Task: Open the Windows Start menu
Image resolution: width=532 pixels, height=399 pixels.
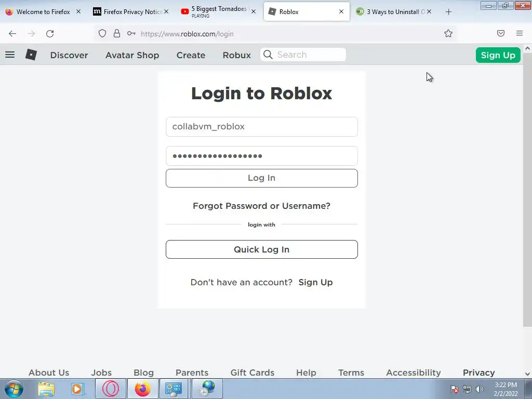Action: [x=14, y=389]
